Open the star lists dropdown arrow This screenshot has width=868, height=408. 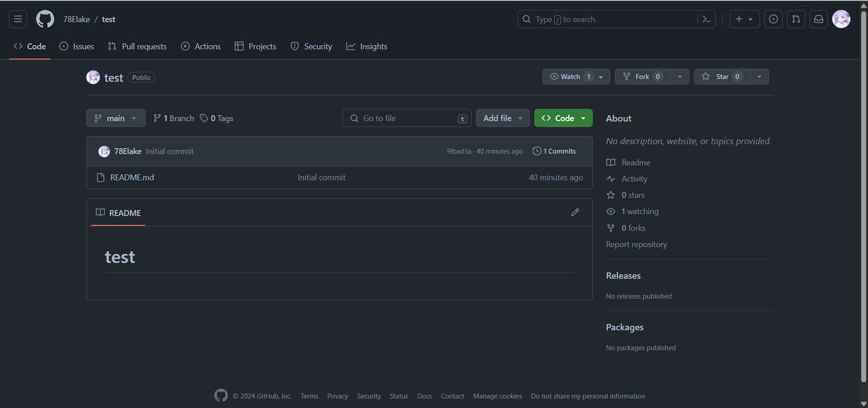pos(759,77)
